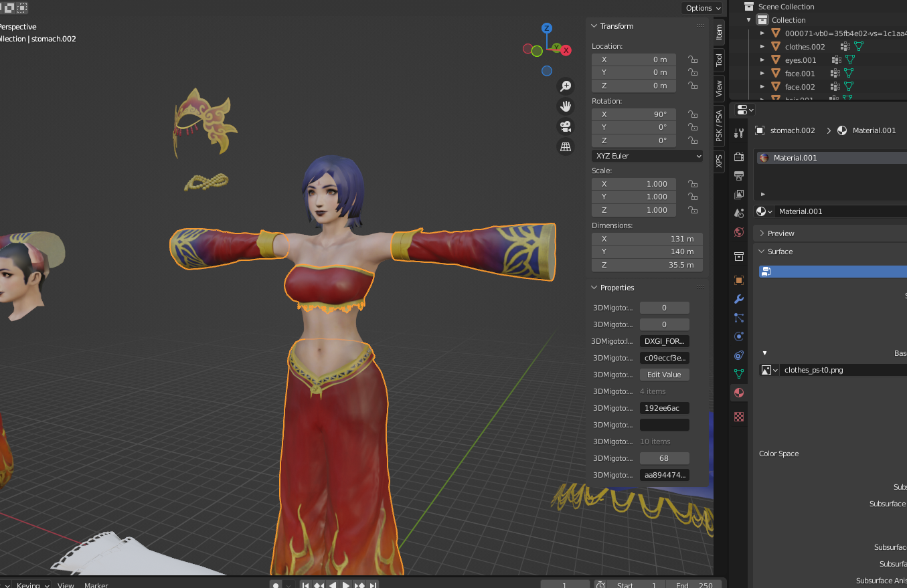
Task: Toggle lock on Rotation Y
Action: 693,127
